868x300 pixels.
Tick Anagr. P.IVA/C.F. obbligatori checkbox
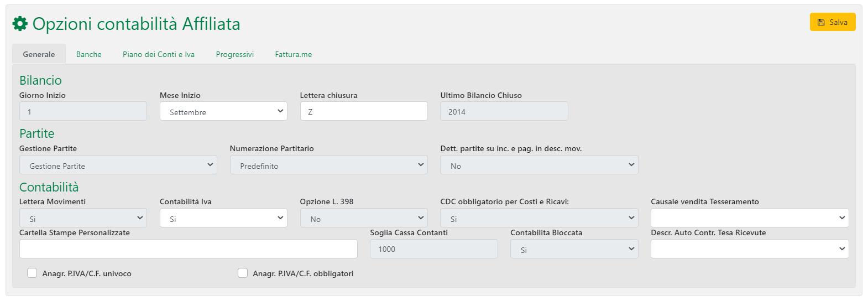click(x=243, y=273)
